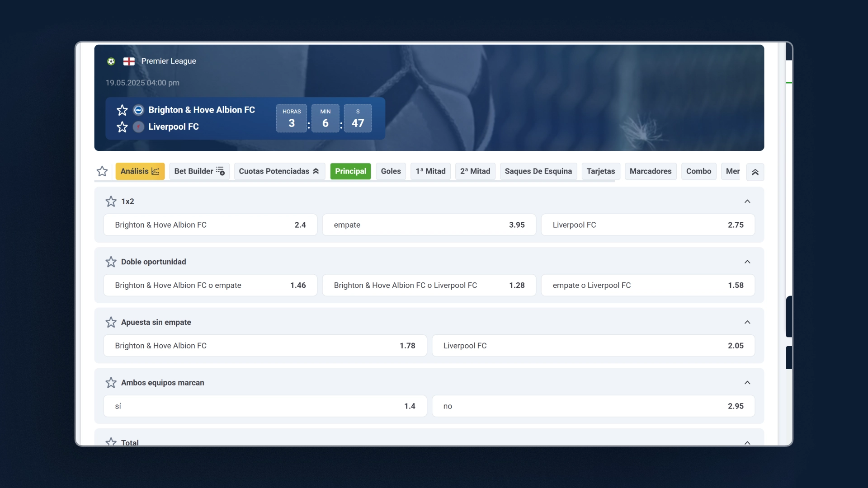This screenshot has width=868, height=488.
Task: Click the seconds countdown box
Action: [x=358, y=118]
